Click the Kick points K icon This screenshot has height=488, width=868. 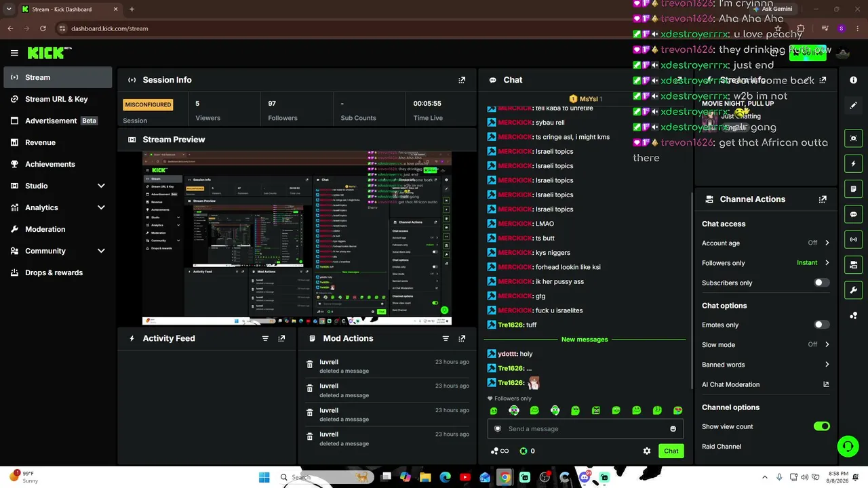click(523, 451)
